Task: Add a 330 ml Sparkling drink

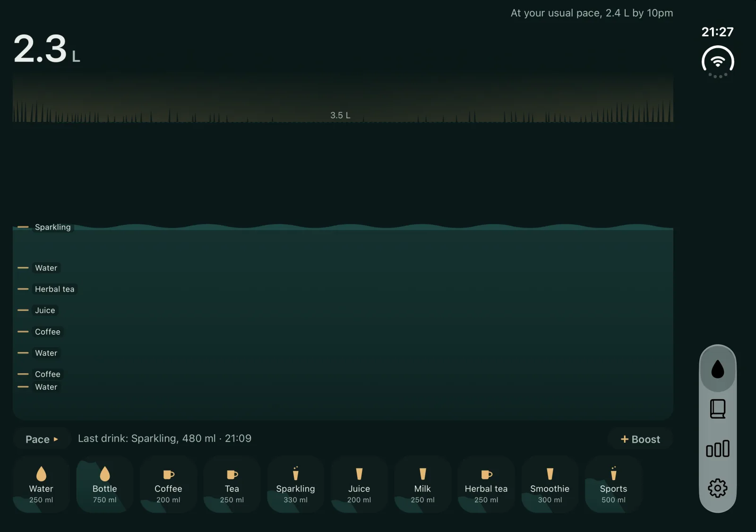Action: [x=295, y=484]
